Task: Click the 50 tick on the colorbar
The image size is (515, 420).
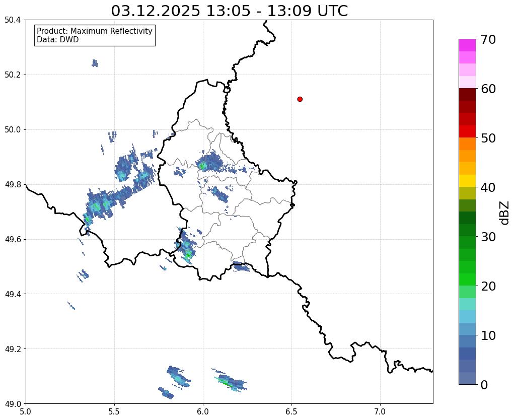Action: pos(488,138)
